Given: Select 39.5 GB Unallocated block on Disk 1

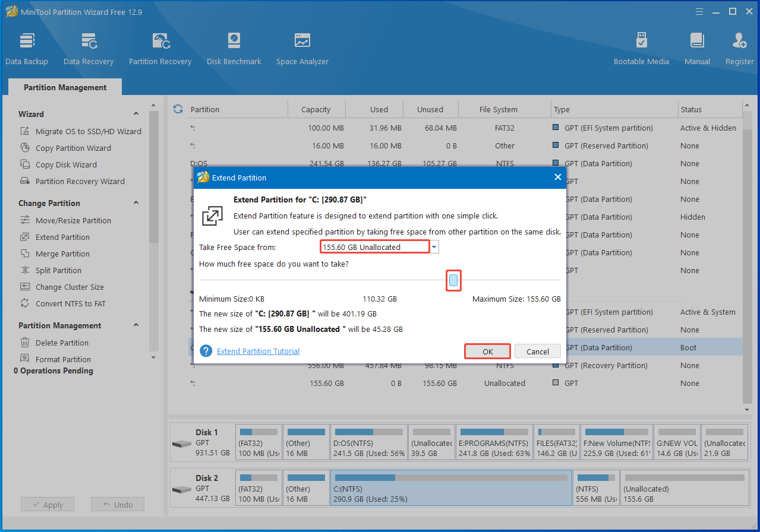Looking at the screenshot, I should pos(431,442).
